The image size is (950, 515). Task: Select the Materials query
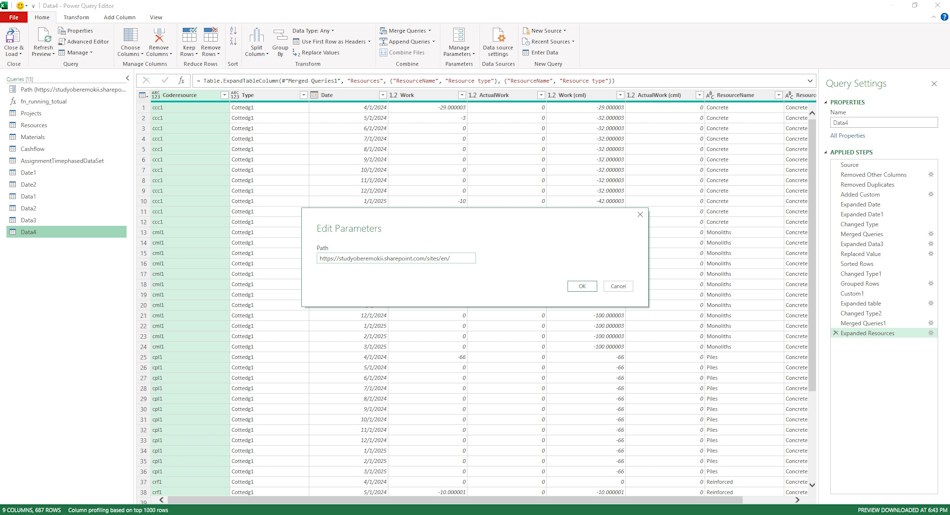(x=66, y=137)
